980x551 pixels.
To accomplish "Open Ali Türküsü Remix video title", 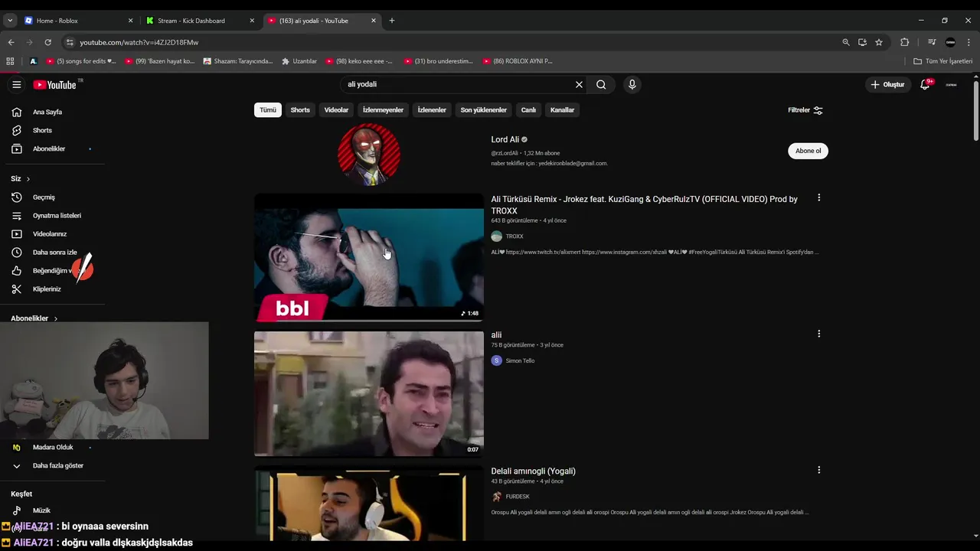I will (644, 204).
